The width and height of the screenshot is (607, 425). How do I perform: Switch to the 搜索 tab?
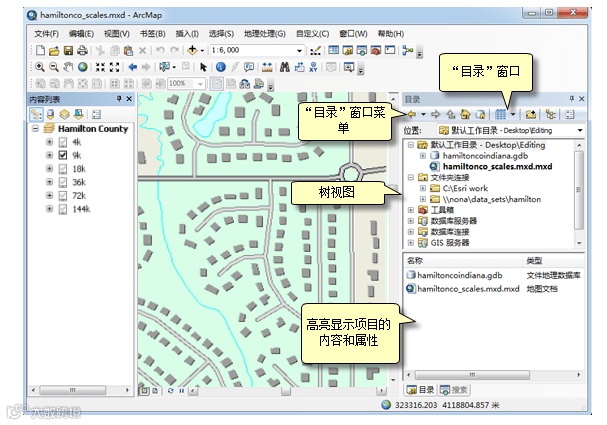[x=454, y=390]
